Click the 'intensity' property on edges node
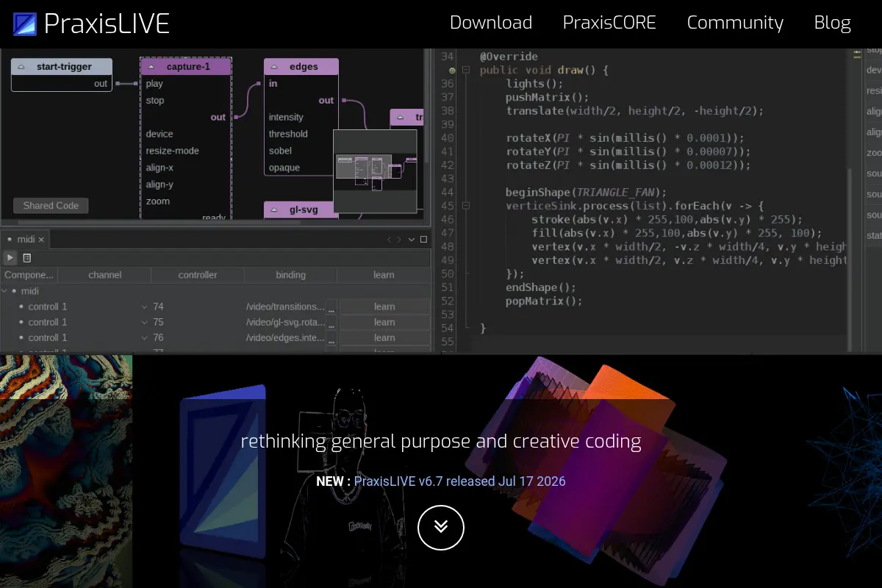The image size is (882, 588). (x=286, y=117)
